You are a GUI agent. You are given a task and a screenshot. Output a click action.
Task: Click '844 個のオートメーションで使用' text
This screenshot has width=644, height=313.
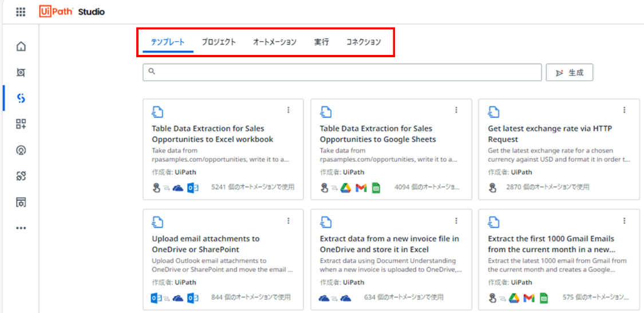251,297
